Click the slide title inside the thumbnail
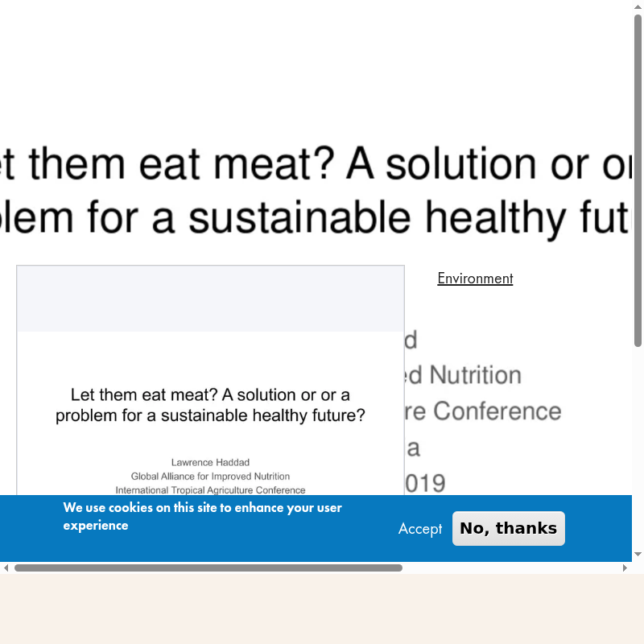The width and height of the screenshot is (644, 644). pyautogui.click(x=210, y=405)
